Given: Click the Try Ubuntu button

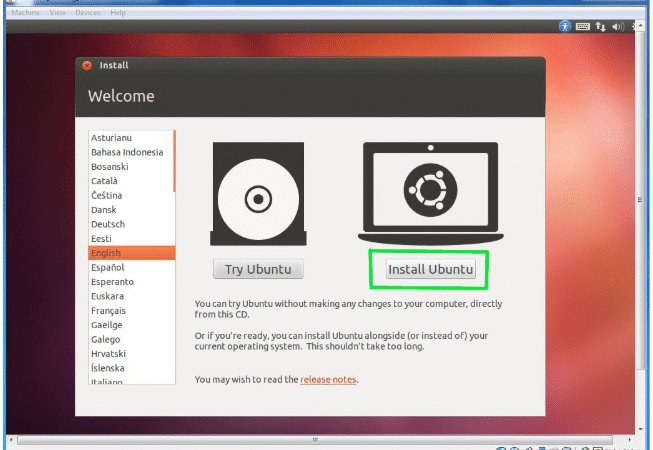Looking at the screenshot, I should coord(258,269).
